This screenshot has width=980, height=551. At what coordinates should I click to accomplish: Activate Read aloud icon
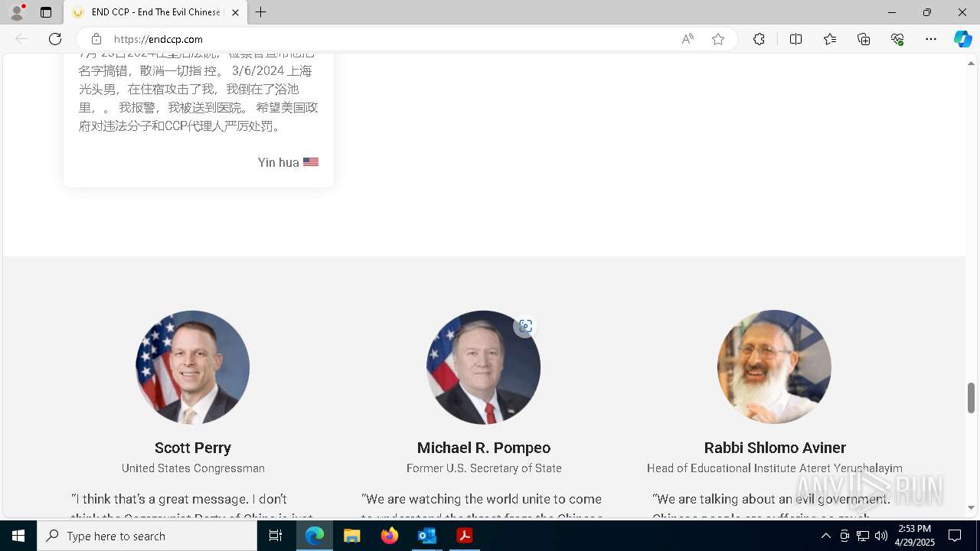(688, 39)
